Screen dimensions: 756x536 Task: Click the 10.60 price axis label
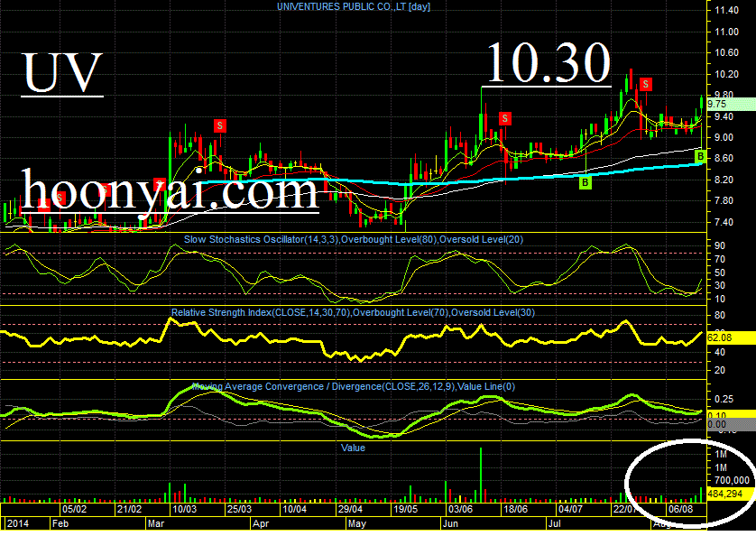click(x=726, y=52)
